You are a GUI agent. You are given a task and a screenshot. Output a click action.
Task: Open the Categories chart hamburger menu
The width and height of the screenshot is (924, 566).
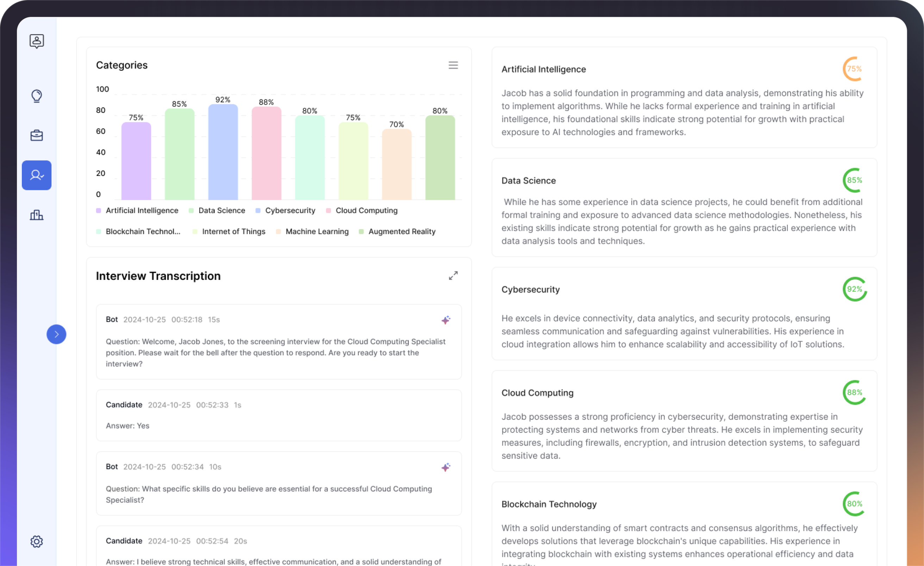coord(453,65)
